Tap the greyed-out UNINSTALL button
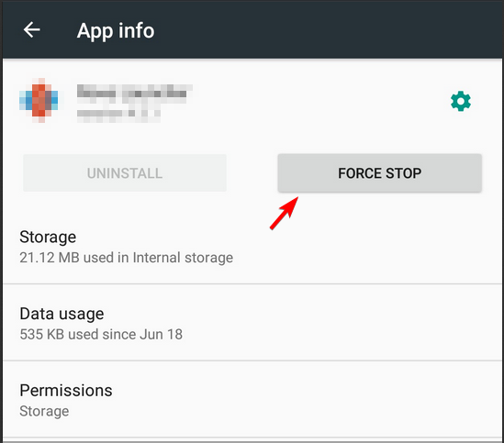The image size is (504, 443). tap(125, 172)
